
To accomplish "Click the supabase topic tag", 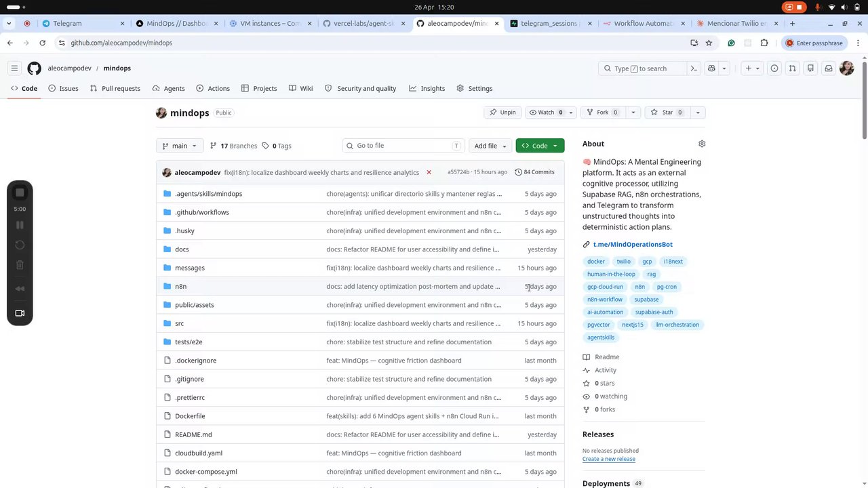I will 646,300.
